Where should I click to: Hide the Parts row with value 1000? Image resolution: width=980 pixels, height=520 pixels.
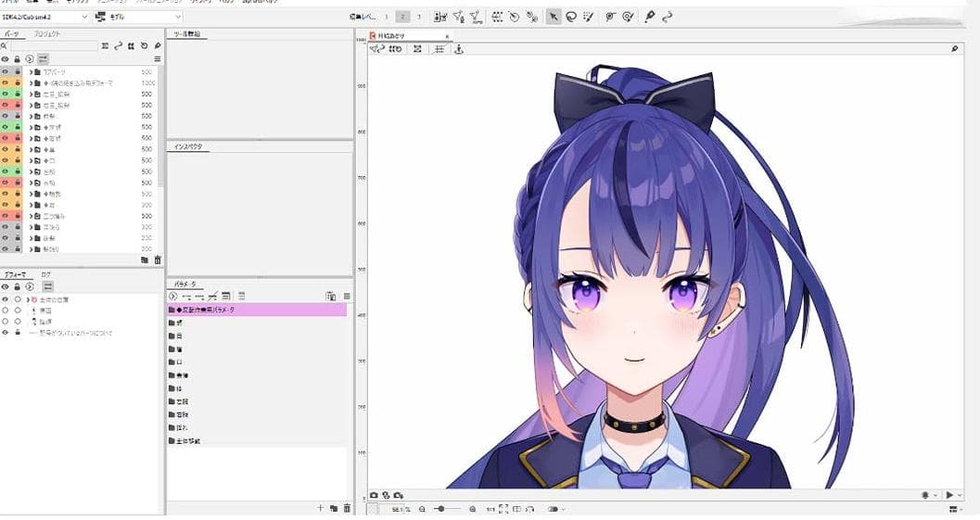pos(5,82)
